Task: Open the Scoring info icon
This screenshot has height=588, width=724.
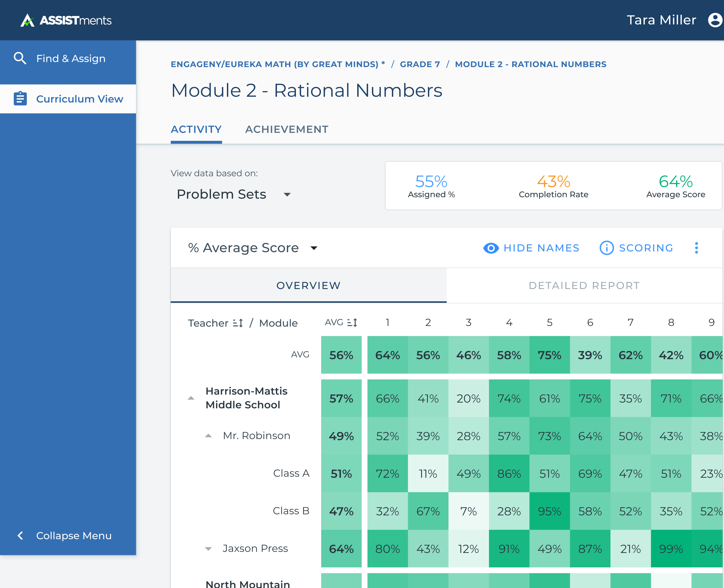Action: [x=606, y=248]
